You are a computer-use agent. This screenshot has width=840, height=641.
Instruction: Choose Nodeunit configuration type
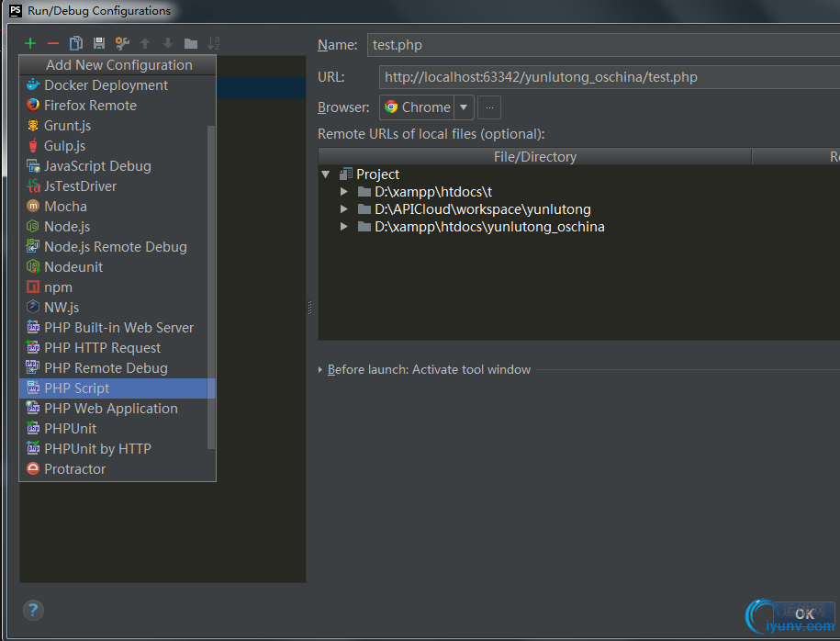114,267
